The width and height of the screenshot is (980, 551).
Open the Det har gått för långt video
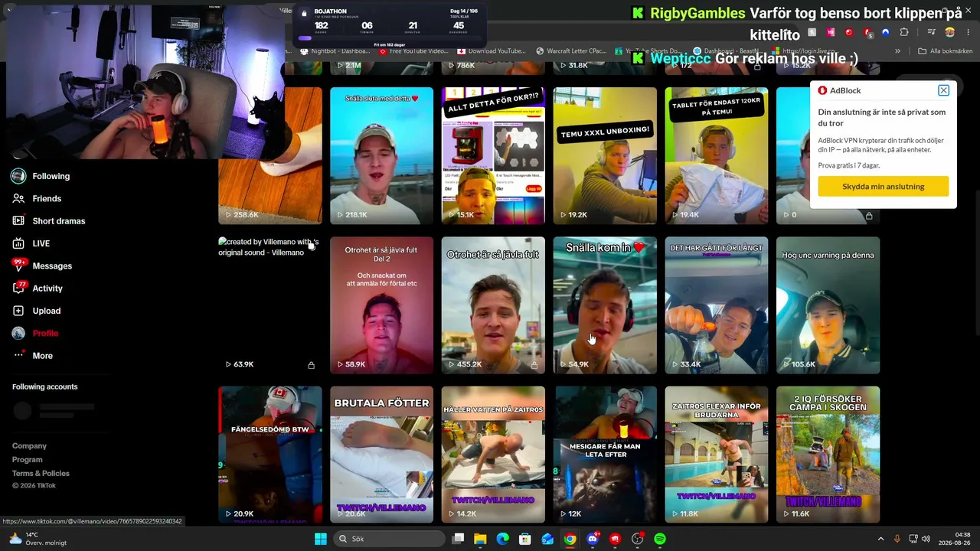[716, 305]
